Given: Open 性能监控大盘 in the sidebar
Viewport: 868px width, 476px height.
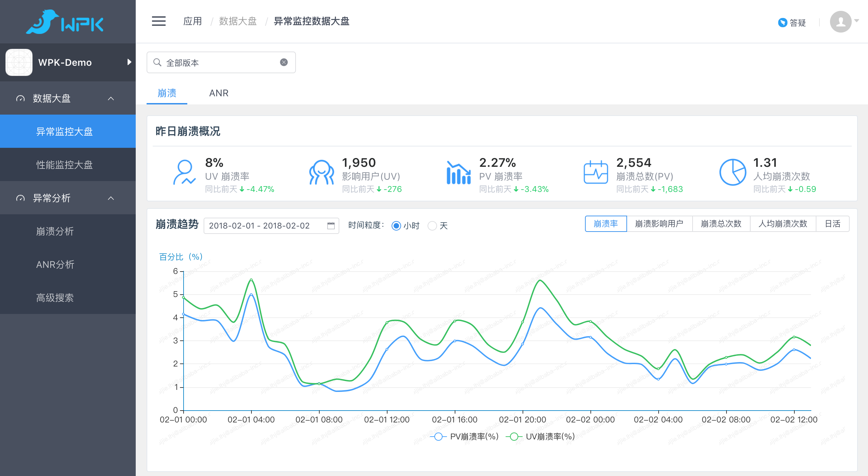Looking at the screenshot, I should [64, 165].
